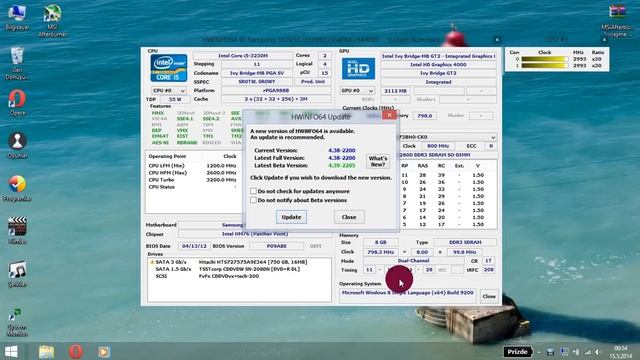Enable 'Do not notify about Beta versions'

pyautogui.click(x=253, y=200)
